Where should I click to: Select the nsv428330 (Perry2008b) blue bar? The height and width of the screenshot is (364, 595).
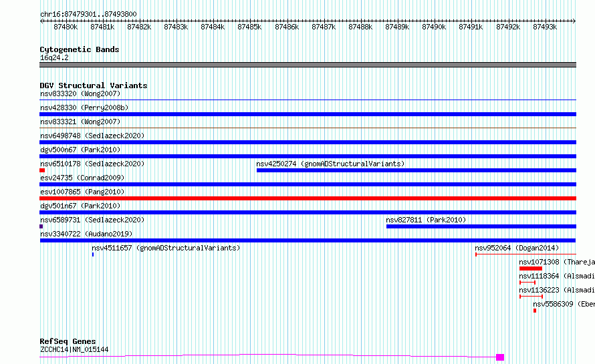(308, 114)
